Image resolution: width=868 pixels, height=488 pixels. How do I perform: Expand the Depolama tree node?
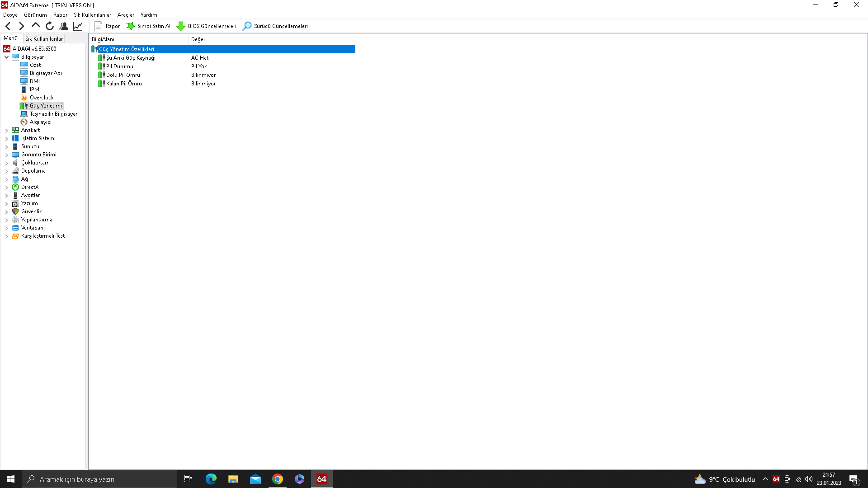7,171
